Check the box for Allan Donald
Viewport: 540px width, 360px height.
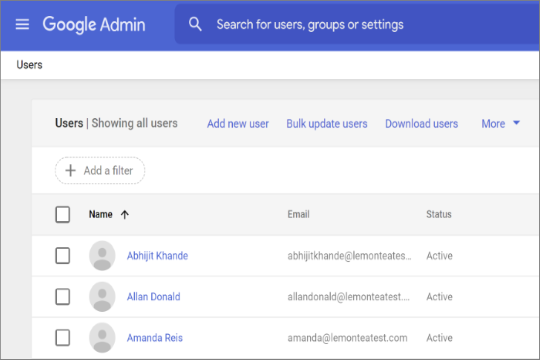(63, 297)
